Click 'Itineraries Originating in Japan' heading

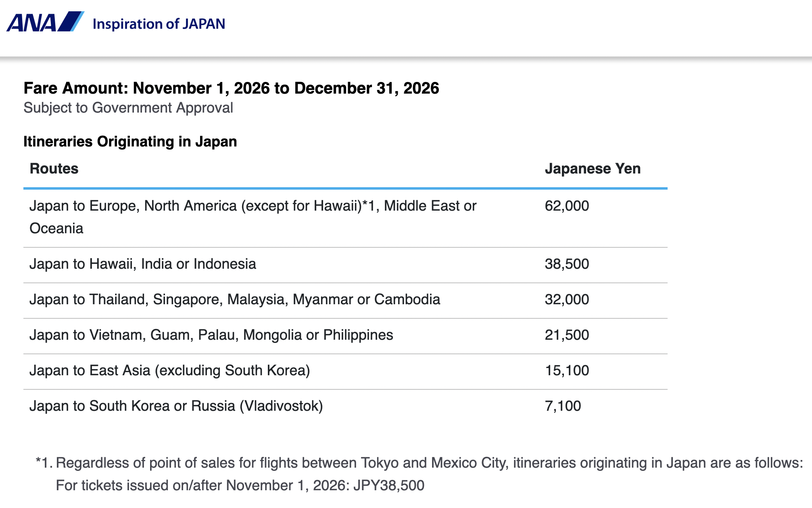point(130,142)
